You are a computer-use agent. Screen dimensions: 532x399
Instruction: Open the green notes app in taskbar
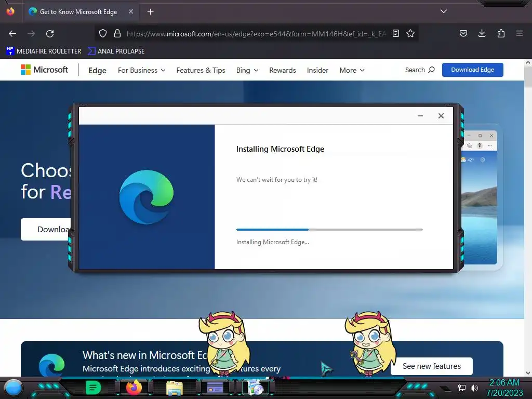point(94,388)
